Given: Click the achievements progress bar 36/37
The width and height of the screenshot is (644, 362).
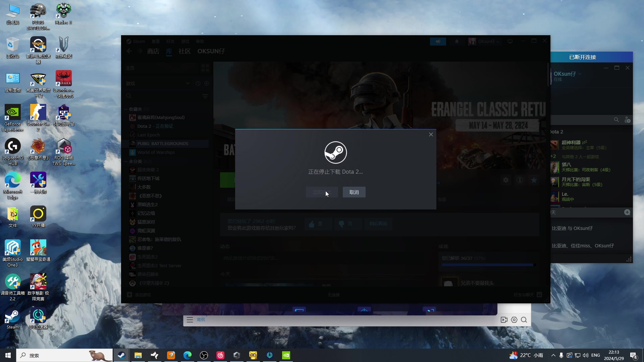Looking at the screenshot, I should (x=488, y=265).
